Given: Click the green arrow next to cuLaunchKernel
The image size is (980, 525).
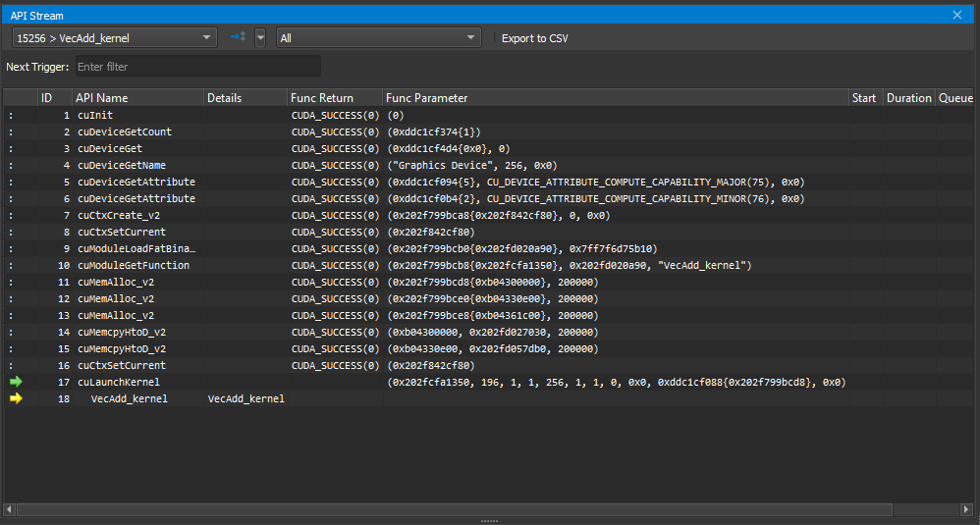Looking at the screenshot, I should (17, 382).
